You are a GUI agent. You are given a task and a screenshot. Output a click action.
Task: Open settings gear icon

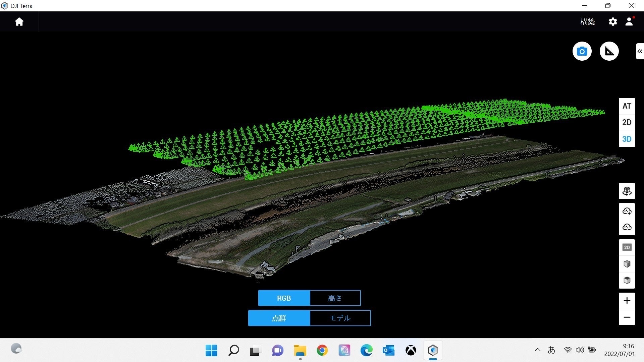pyautogui.click(x=613, y=22)
